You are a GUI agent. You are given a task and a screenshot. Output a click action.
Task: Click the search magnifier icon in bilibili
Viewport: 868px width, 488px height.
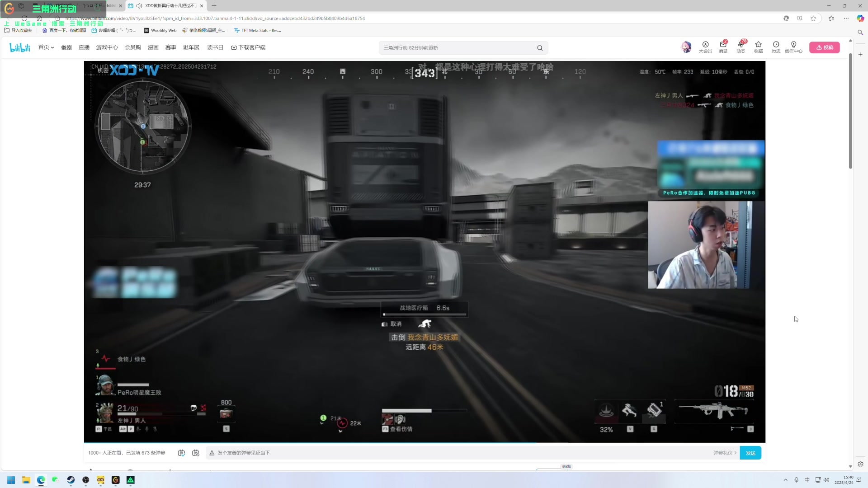pos(540,48)
